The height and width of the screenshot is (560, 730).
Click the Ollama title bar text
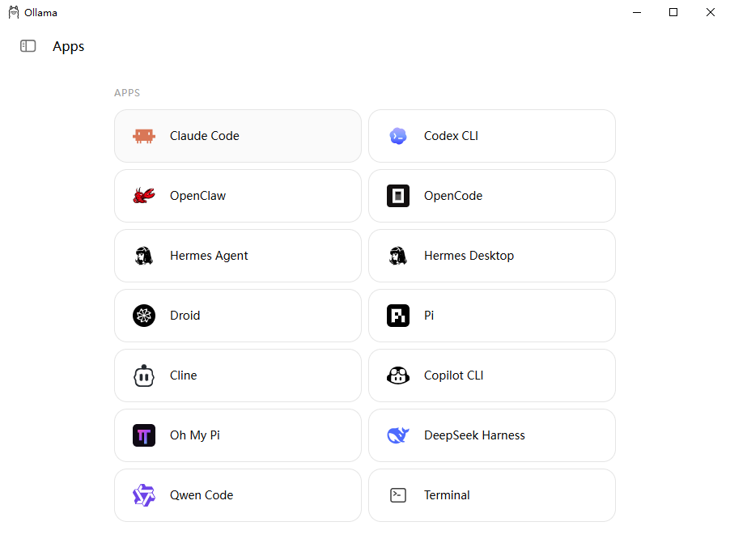pyautogui.click(x=41, y=13)
